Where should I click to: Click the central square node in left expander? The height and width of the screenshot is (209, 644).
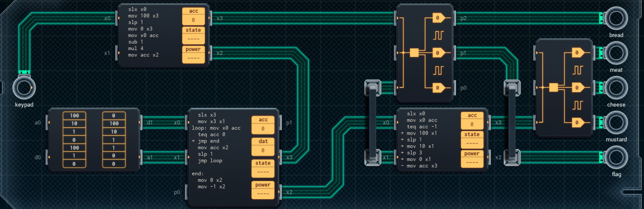coord(414,53)
